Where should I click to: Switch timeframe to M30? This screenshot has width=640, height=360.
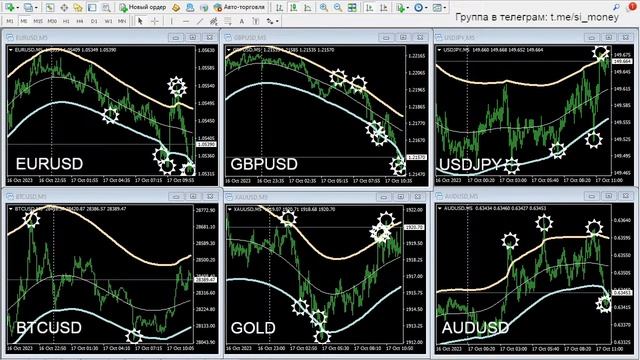52,21
